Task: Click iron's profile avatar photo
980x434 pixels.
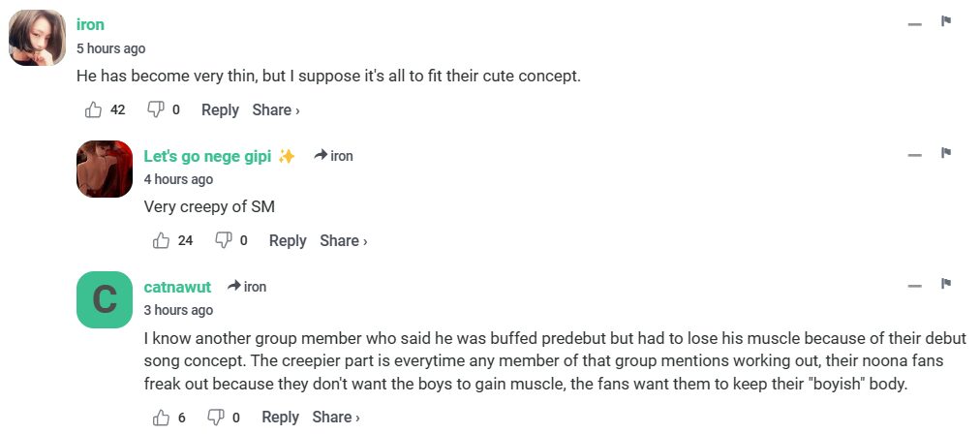Action: 37,38
